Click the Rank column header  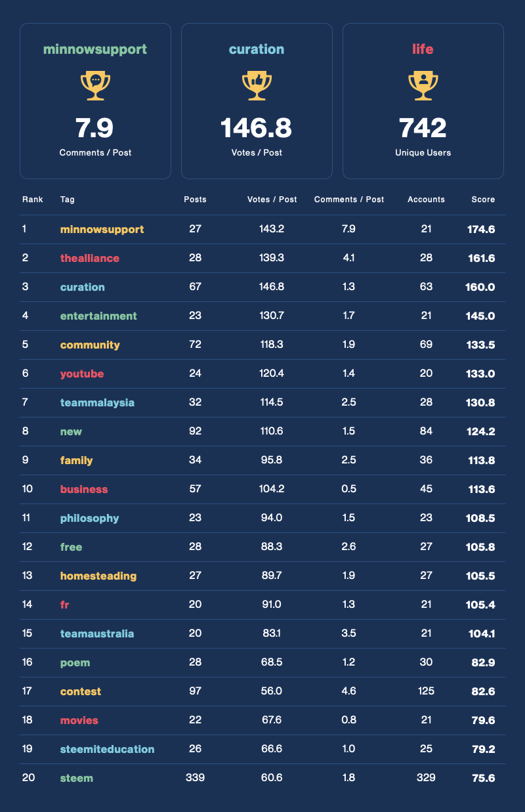[33, 200]
